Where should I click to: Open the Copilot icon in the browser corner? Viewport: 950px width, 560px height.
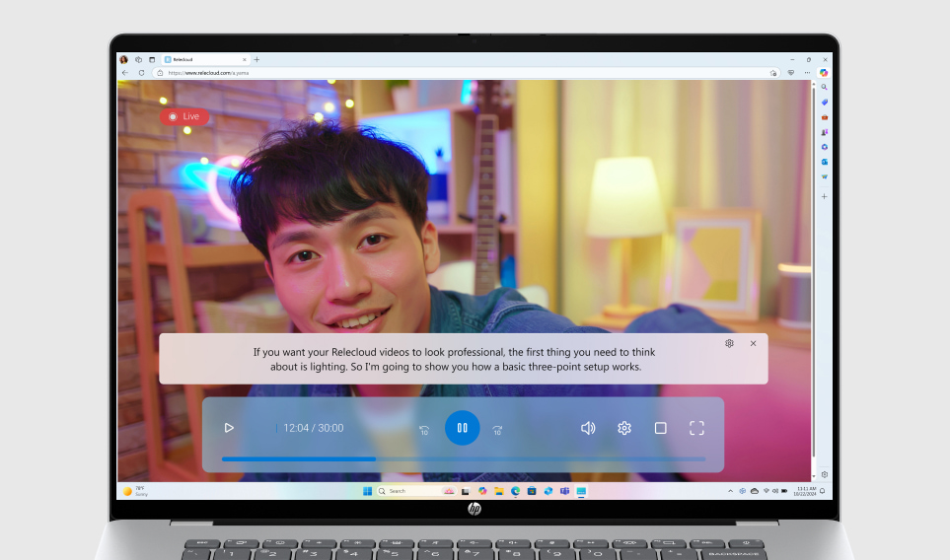[824, 72]
